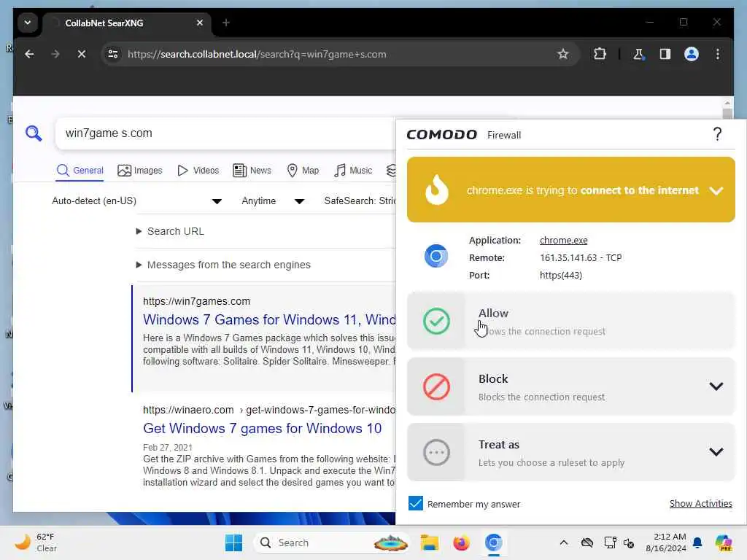Bookmark this page with star icon
The width and height of the screenshot is (747, 560).
coord(562,54)
